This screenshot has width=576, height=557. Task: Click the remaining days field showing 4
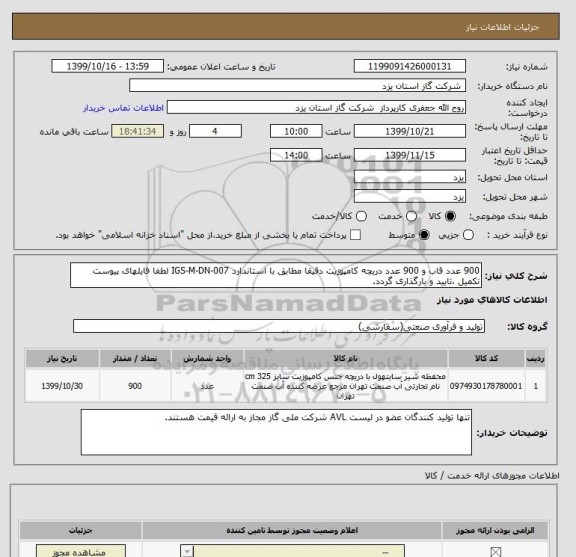coord(215,131)
